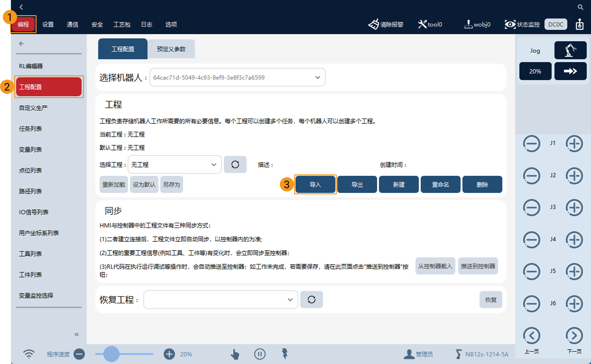Jog J2 in the positive direction
The height and width of the screenshot is (364, 591).
tap(574, 176)
